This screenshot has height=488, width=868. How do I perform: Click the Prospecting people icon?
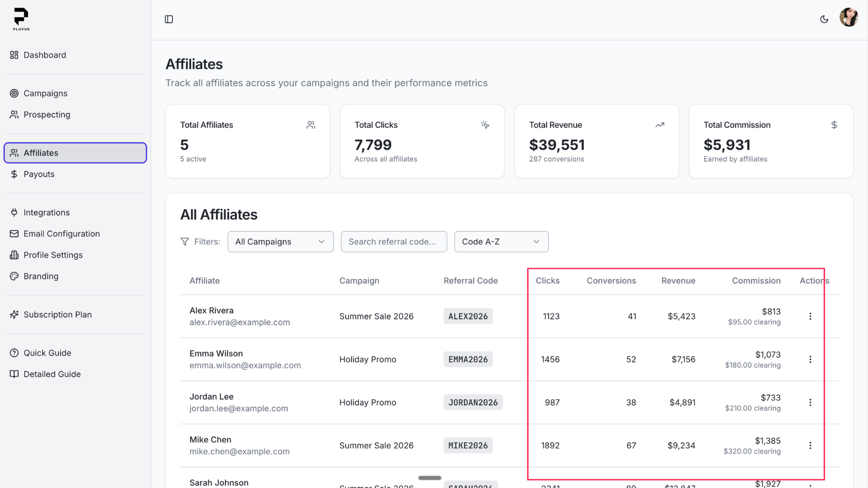(x=14, y=115)
